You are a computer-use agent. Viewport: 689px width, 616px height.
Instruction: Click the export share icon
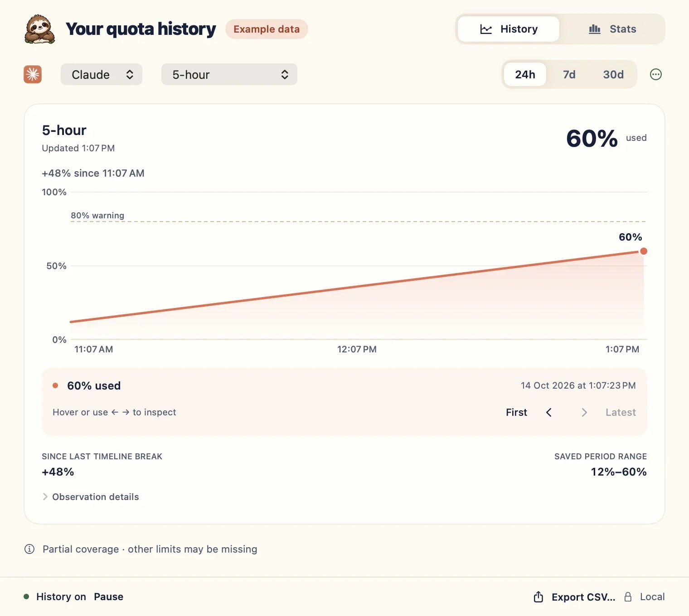pyautogui.click(x=539, y=597)
